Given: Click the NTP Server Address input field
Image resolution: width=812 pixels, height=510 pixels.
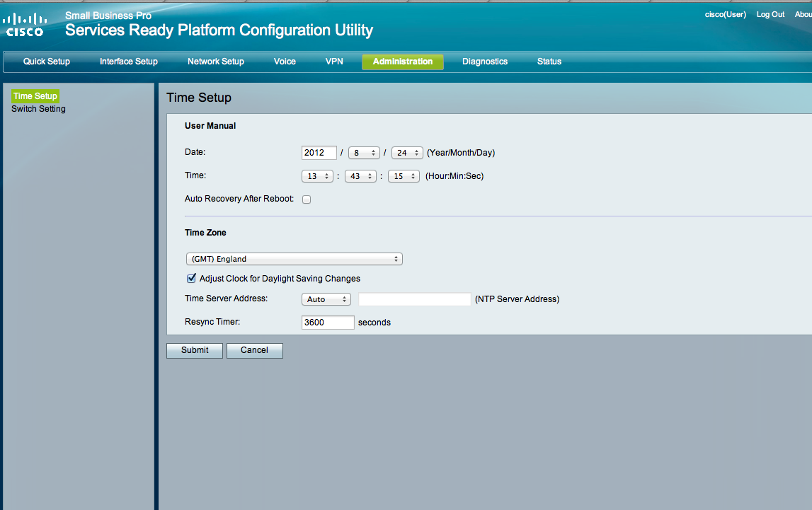Looking at the screenshot, I should click(x=414, y=299).
